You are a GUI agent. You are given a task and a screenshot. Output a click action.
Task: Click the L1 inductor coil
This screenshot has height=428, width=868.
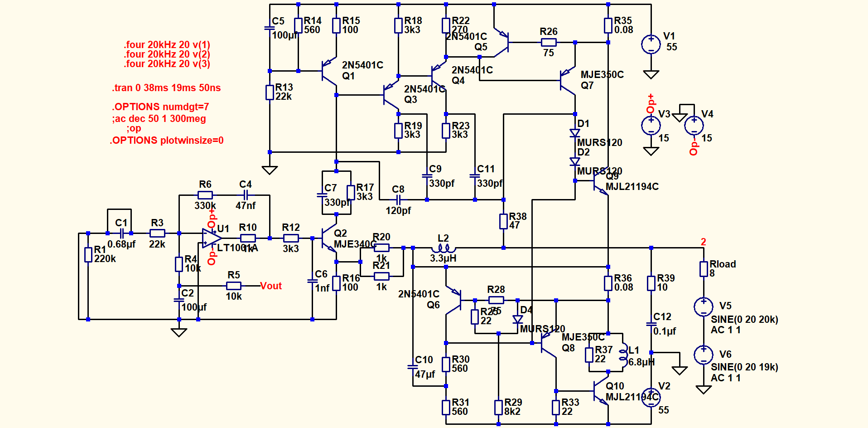click(623, 355)
